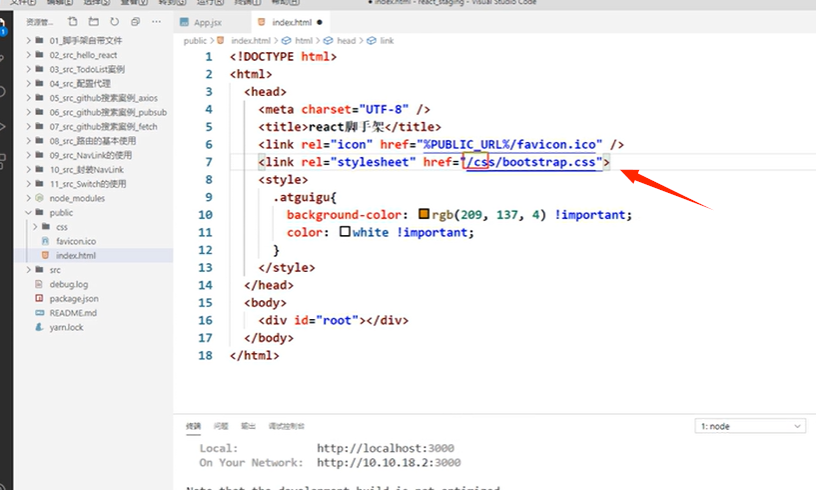Image resolution: width=816 pixels, height=490 pixels.
Task: Expand the 03_src_TodoList案例 folder chevron
Action: (x=29, y=69)
